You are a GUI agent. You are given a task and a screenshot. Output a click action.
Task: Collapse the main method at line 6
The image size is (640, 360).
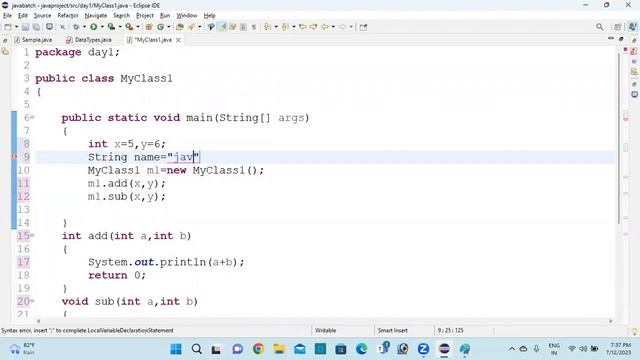coord(33,118)
